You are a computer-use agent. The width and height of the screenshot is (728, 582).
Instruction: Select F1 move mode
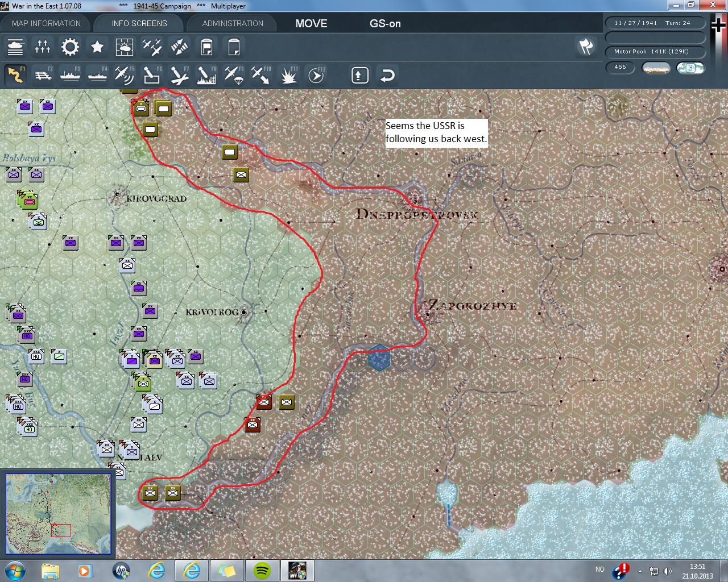pos(15,75)
